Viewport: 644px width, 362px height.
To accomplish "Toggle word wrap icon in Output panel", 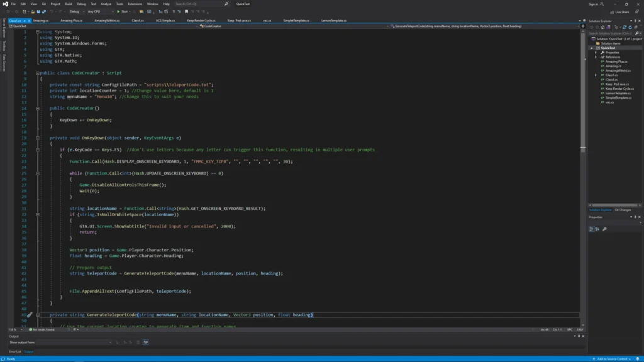I will click(x=145, y=342).
